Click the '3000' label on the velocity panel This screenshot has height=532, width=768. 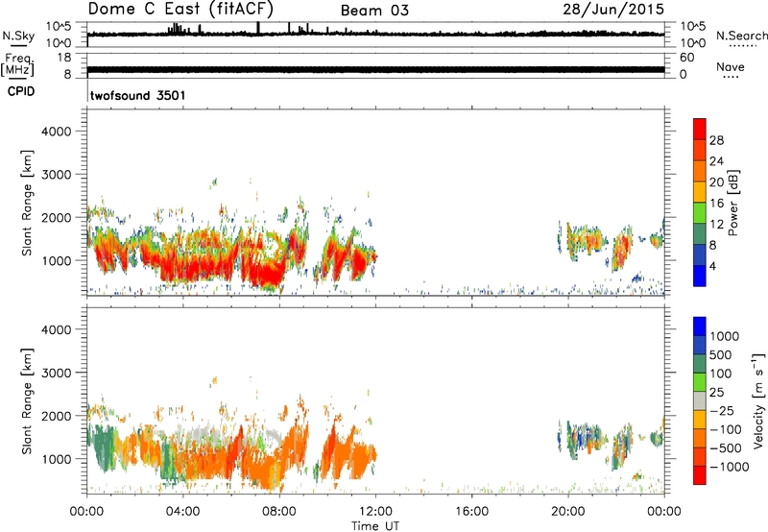(x=56, y=373)
